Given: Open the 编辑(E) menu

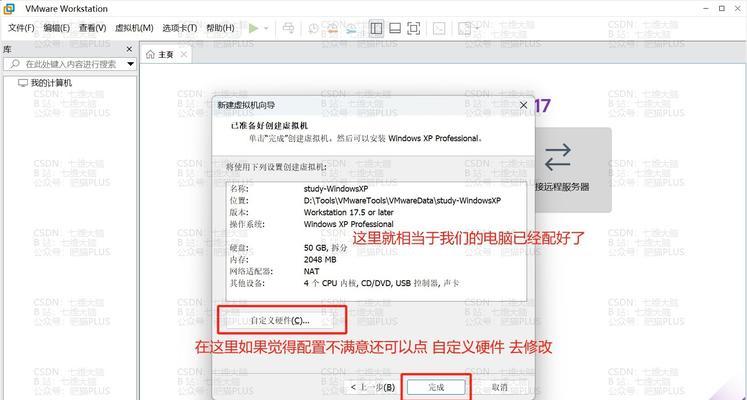Looking at the screenshot, I should coord(57,28).
